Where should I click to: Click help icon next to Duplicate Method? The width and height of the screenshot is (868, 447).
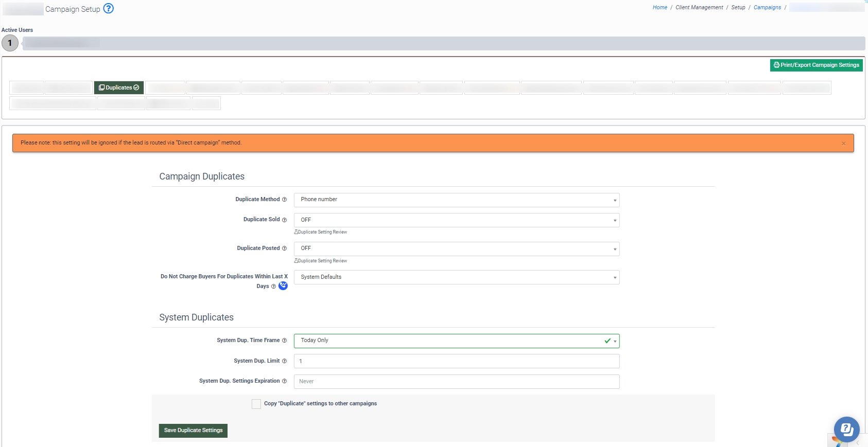click(284, 200)
